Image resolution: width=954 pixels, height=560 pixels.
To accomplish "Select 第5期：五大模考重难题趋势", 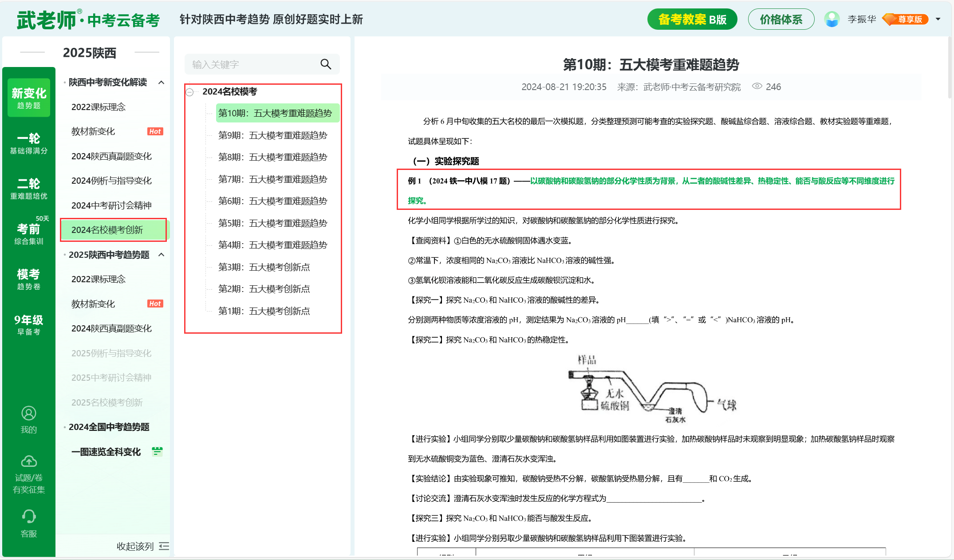I will point(272,223).
